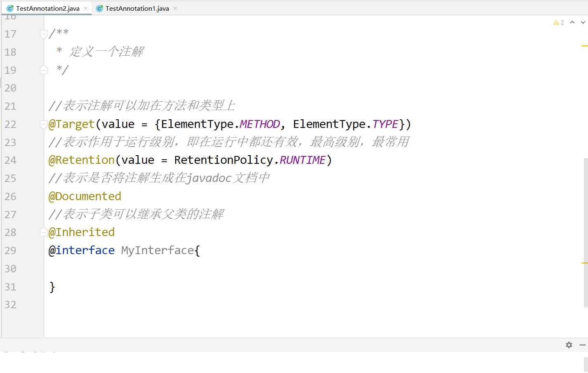This screenshot has width=588, height=373.
Task: Go to next highlighted error arrow
Action: click(583, 22)
